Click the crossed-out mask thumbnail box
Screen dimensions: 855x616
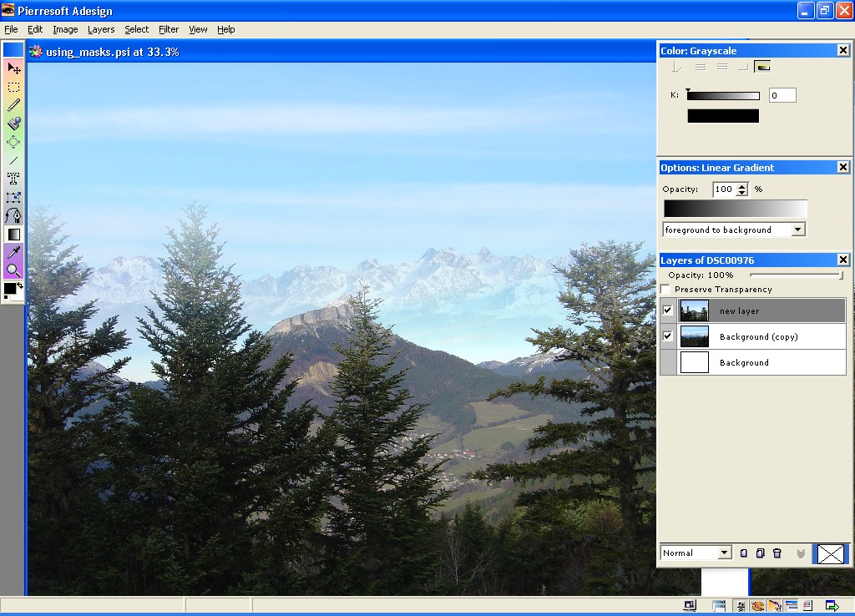pos(831,554)
